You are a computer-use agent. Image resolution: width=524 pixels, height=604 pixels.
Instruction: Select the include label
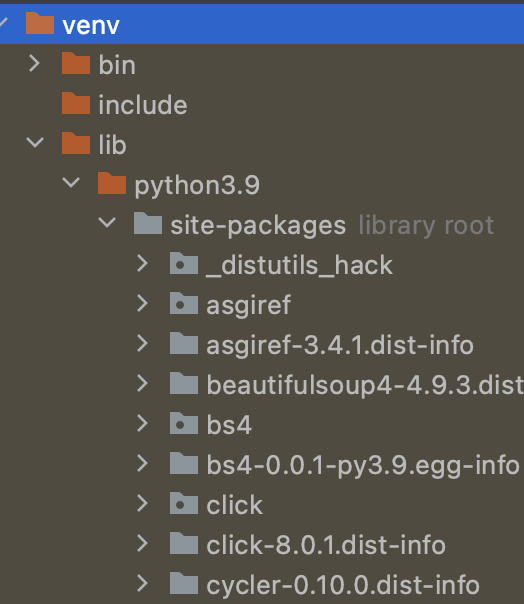pos(143,105)
